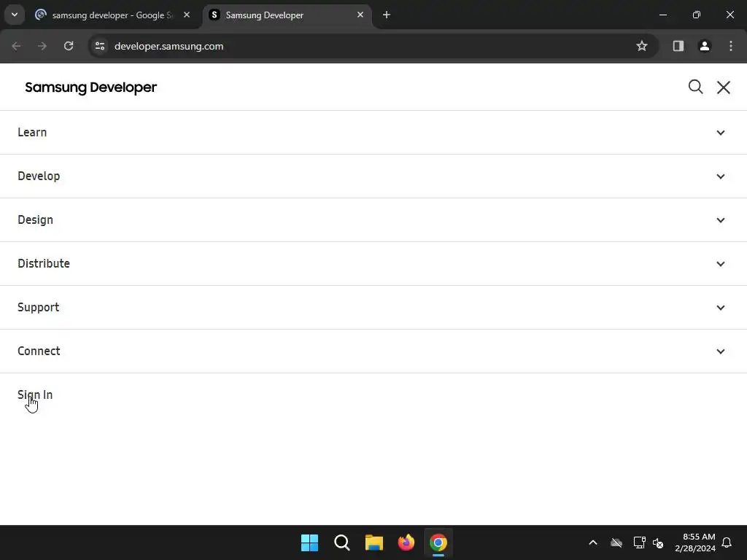Screen dimensions: 747x560
Task: Open the Chrome three-dot menu
Action: coord(731,46)
